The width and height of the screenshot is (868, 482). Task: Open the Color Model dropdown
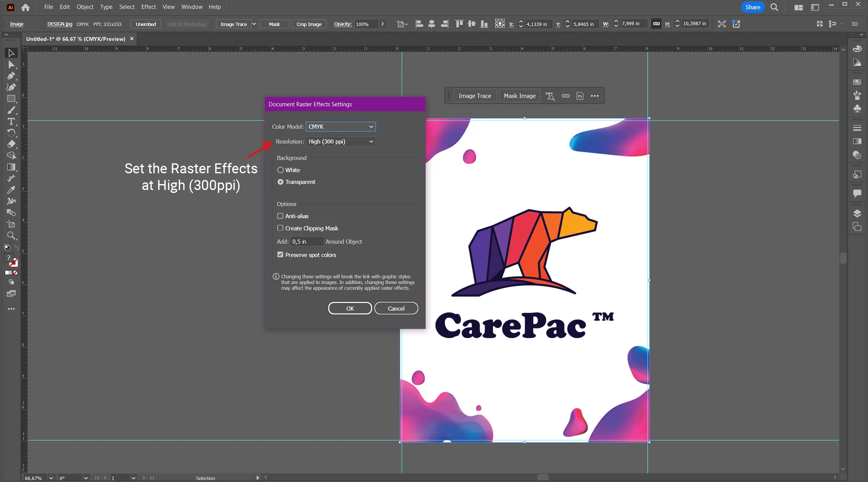[340, 127]
